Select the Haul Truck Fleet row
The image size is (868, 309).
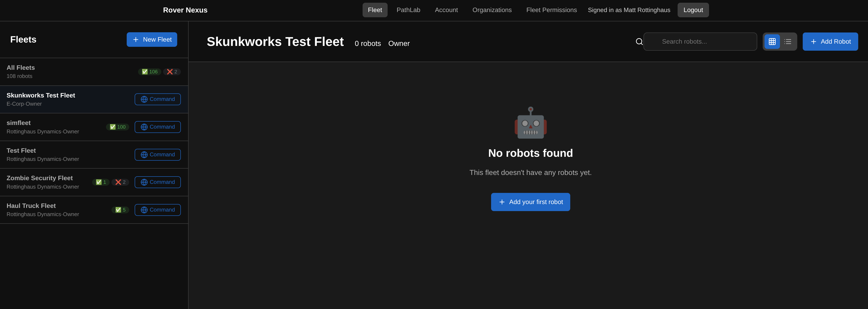[x=94, y=210]
